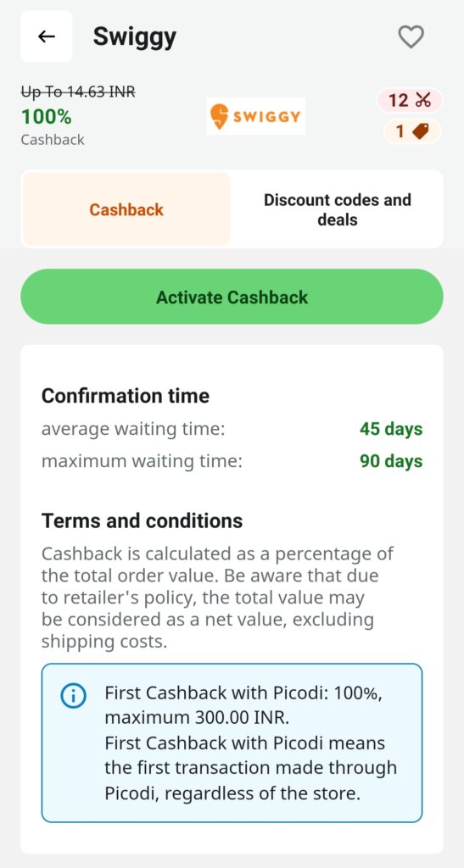The height and width of the screenshot is (868, 464).
Task: Click the Swiggy logo image
Action: [x=256, y=116]
